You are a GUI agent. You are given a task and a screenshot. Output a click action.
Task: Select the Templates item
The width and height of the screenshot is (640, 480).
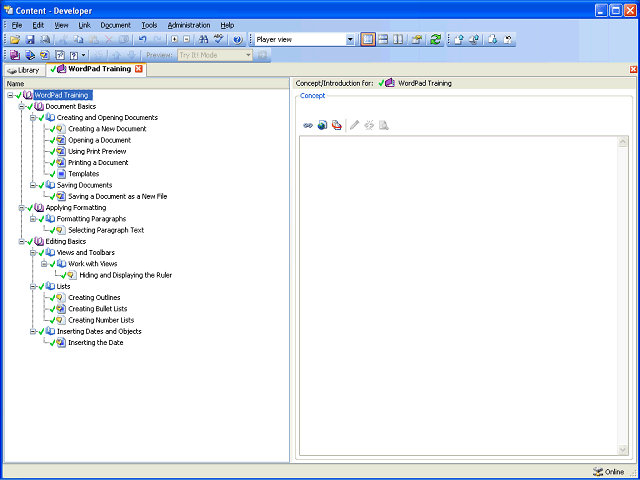point(84,174)
